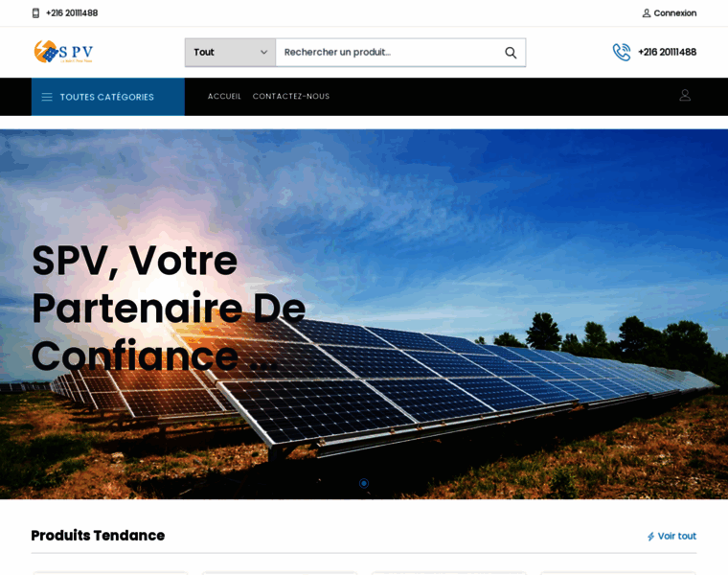Image resolution: width=728 pixels, height=575 pixels.
Task: Click top bar phone number +216 20111488
Action: pos(72,13)
